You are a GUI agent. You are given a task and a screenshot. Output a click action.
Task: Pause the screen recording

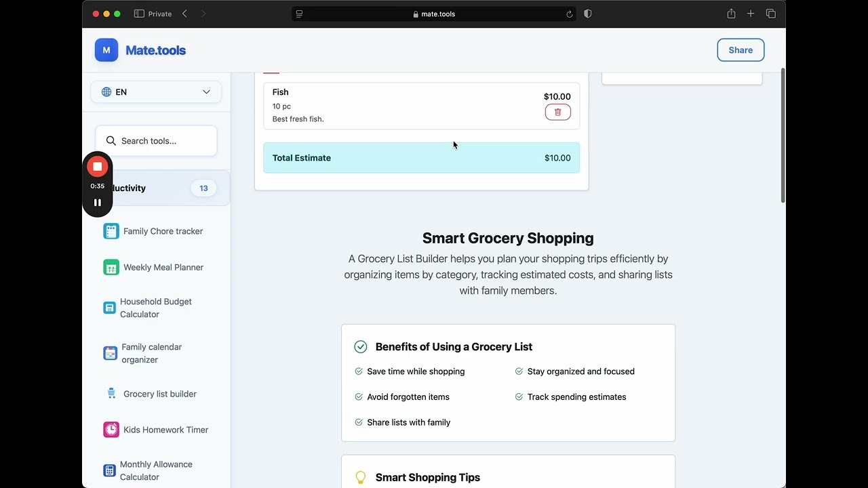(98, 203)
